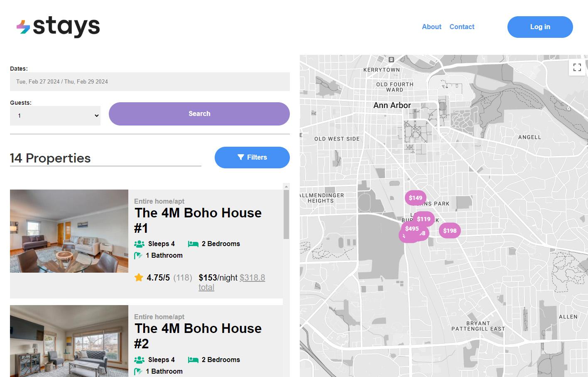Click the Log in button
The height and width of the screenshot is (377, 588).
point(540,27)
